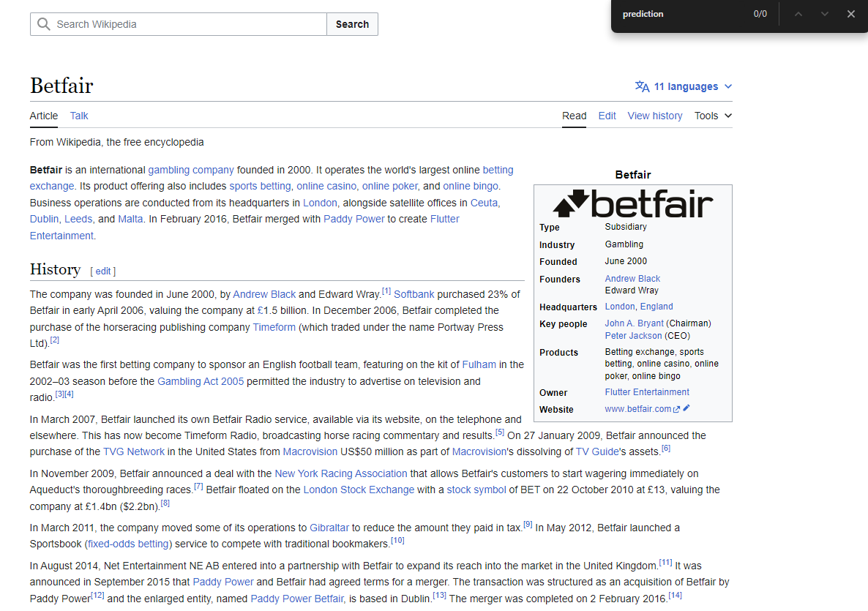Screen dimensions: 868x611
Task: Click the find bar text field containing 'prediction'
Action: point(681,14)
